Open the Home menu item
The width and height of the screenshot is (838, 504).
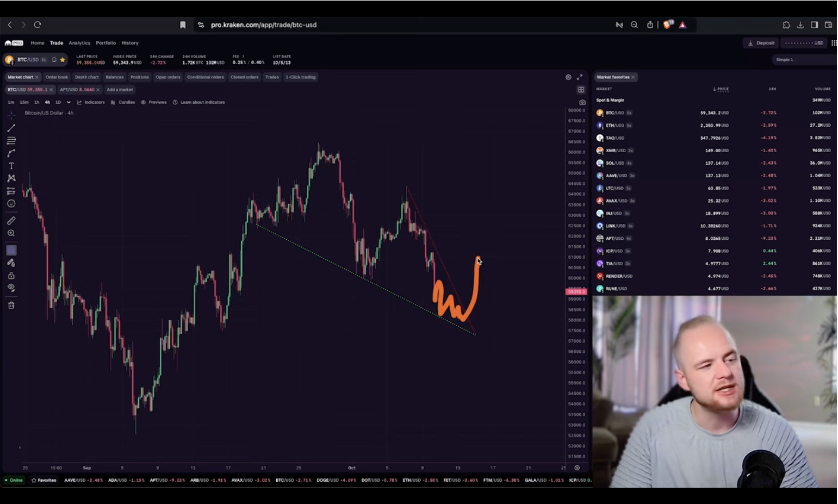[x=38, y=43]
